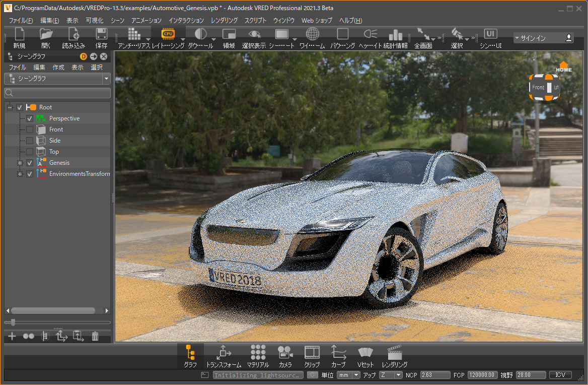Click the trash icon in scenegraph panel

95,337
